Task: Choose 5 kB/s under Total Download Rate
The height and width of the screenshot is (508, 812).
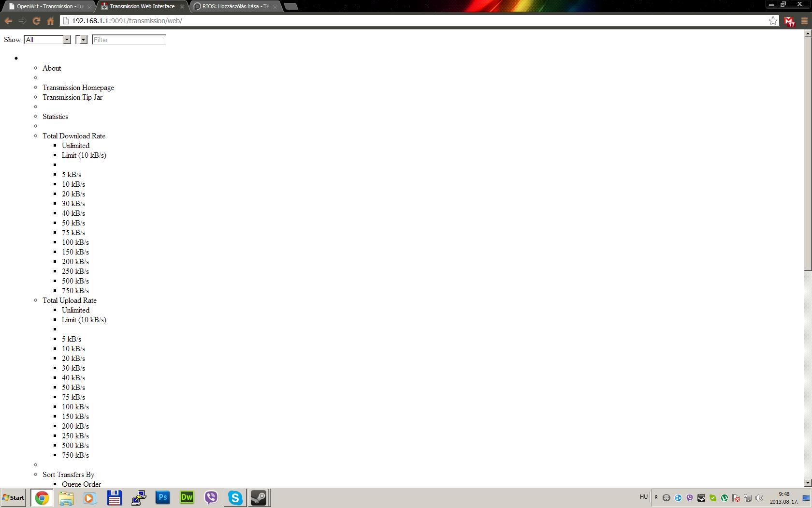Action: (x=72, y=175)
